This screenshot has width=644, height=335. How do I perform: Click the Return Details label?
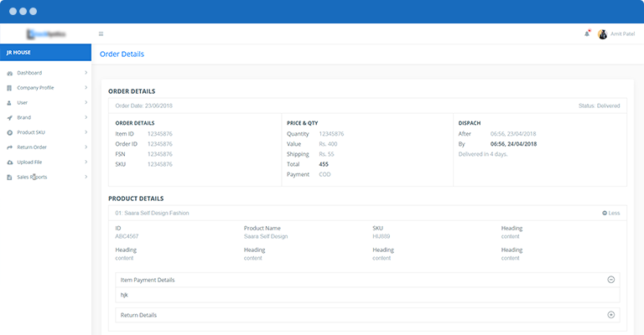coord(138,315)
